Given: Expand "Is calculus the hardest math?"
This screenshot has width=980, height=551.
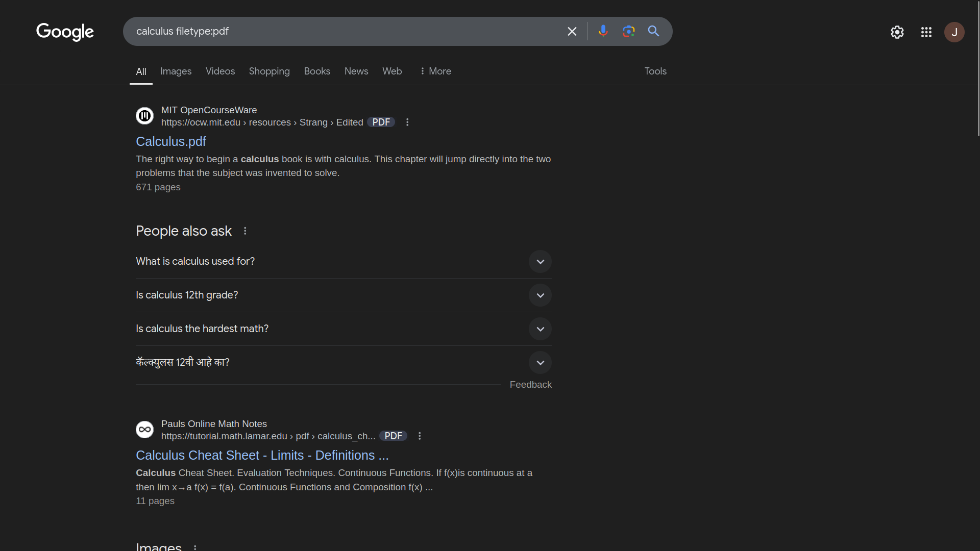Looking at the screenshot, I should [540, 329].
